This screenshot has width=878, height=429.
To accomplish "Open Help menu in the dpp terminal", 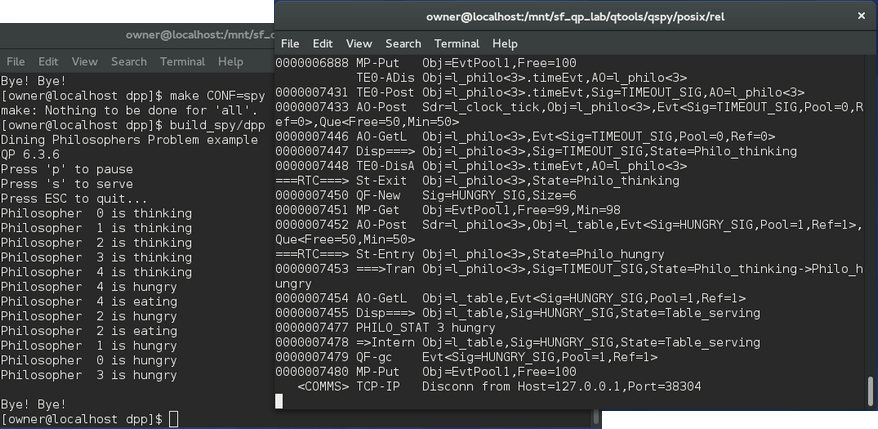I will pos(231,62).
